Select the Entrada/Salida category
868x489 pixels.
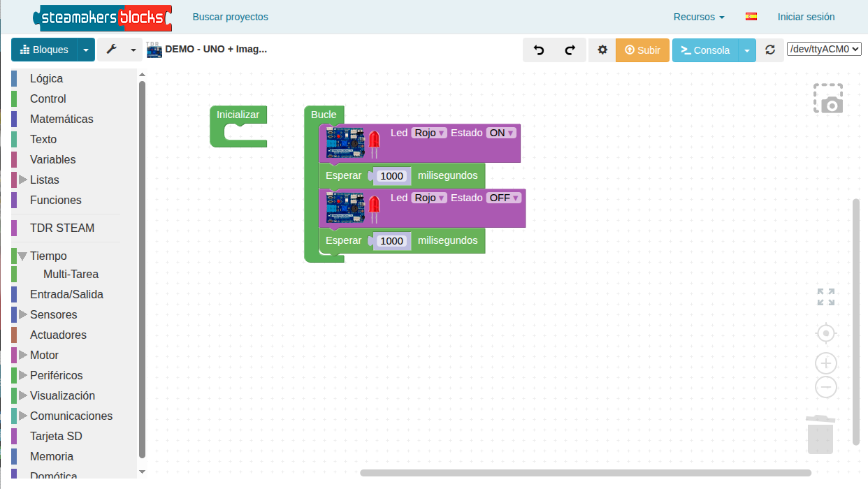tap(66, 294)
